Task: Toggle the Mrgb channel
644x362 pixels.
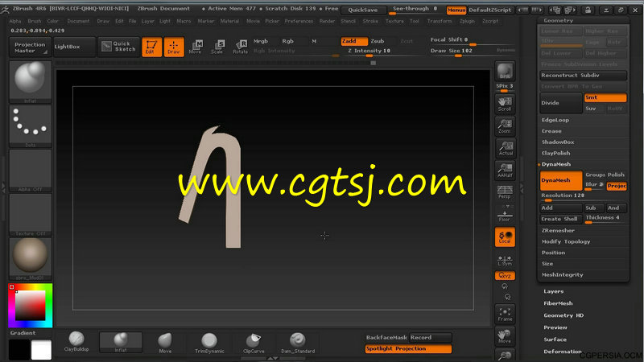Action: click(x=261, y=41)
